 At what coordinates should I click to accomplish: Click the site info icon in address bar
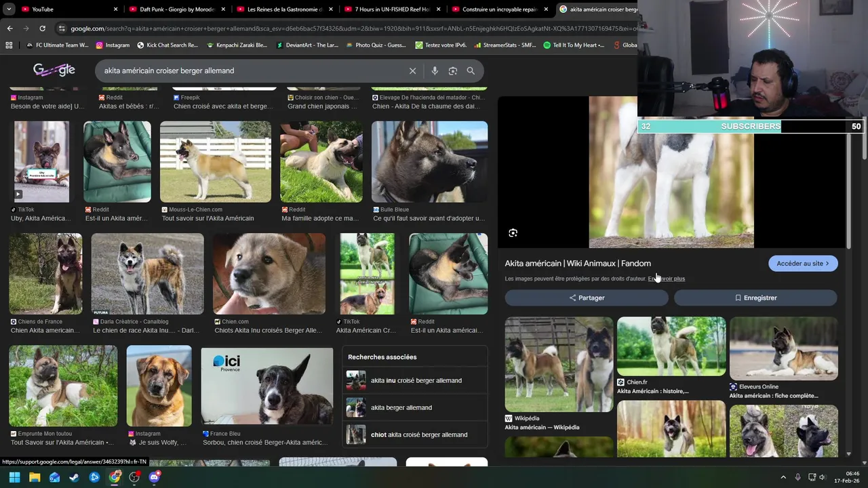62,28
